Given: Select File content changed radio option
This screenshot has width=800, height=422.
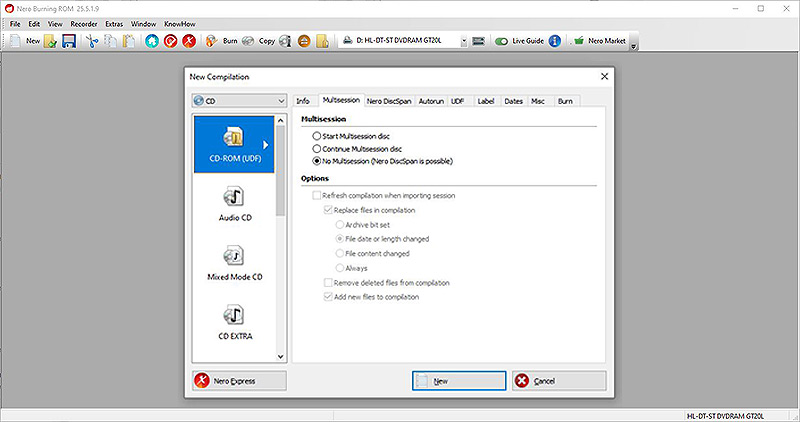Looking at the screenshot, I should [x=339, y=253].
